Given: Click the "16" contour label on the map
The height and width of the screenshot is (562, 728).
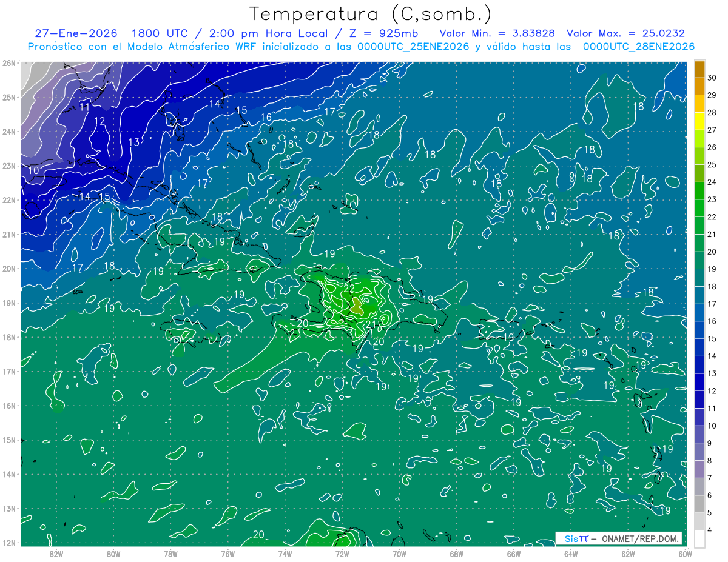Looking at the screenshot, I should point(266,118).
